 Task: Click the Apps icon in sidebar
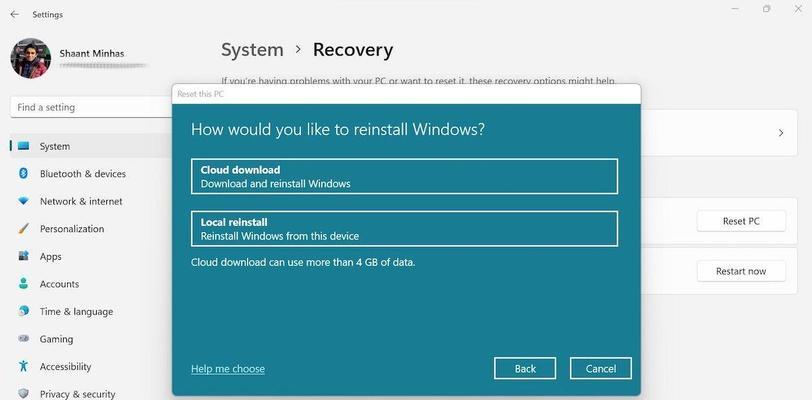[x=23, y=256]
